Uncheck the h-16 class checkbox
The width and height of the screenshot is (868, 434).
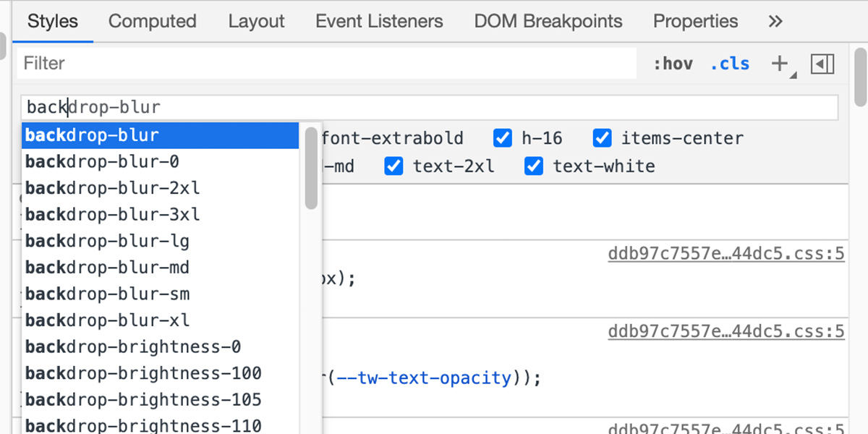(502, 138)
